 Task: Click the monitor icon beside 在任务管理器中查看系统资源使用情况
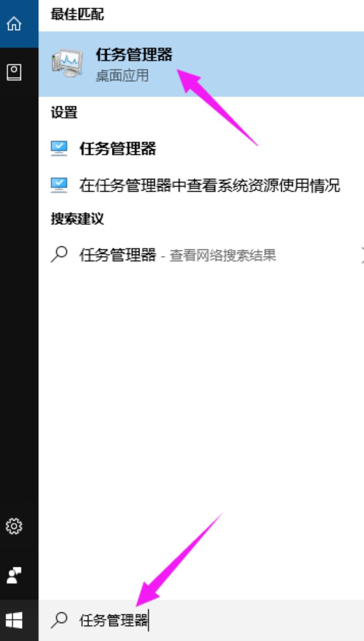[x=59, y=185]
